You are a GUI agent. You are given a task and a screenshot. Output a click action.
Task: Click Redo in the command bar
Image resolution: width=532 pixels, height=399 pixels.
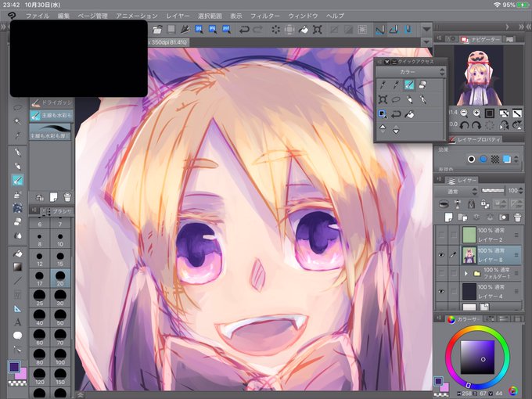point(258,30)
